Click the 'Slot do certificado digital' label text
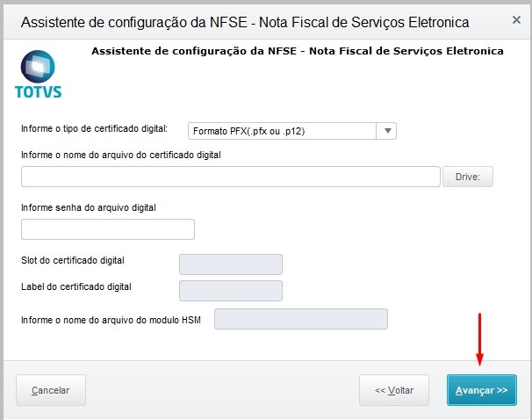 (x=73, y=260)
